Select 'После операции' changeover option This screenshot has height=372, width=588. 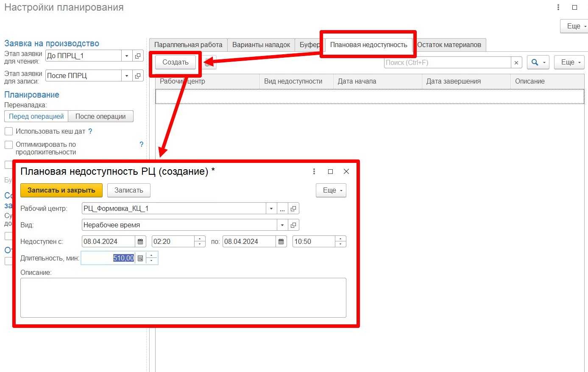(100, 117)
